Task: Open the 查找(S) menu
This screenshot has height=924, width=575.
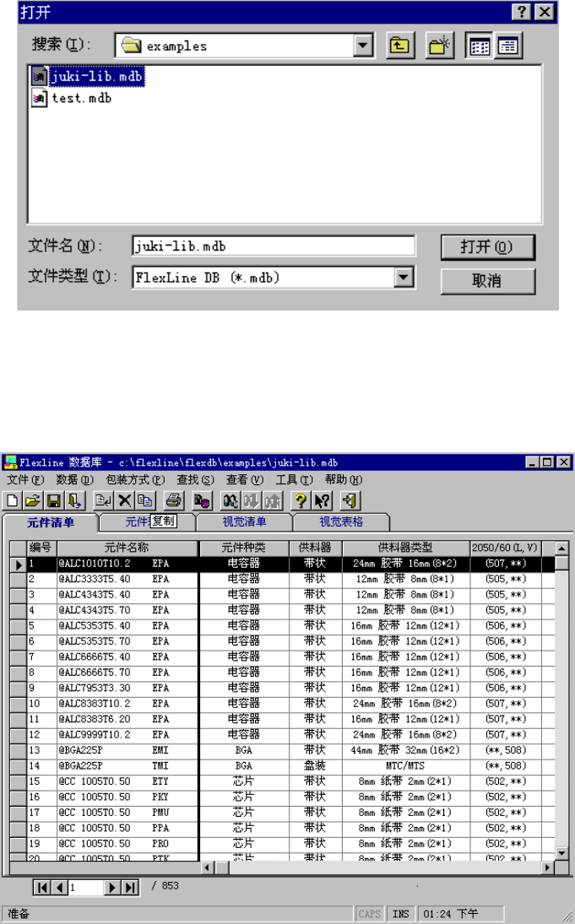Action: pyautogui.click(x=195, y=479)
